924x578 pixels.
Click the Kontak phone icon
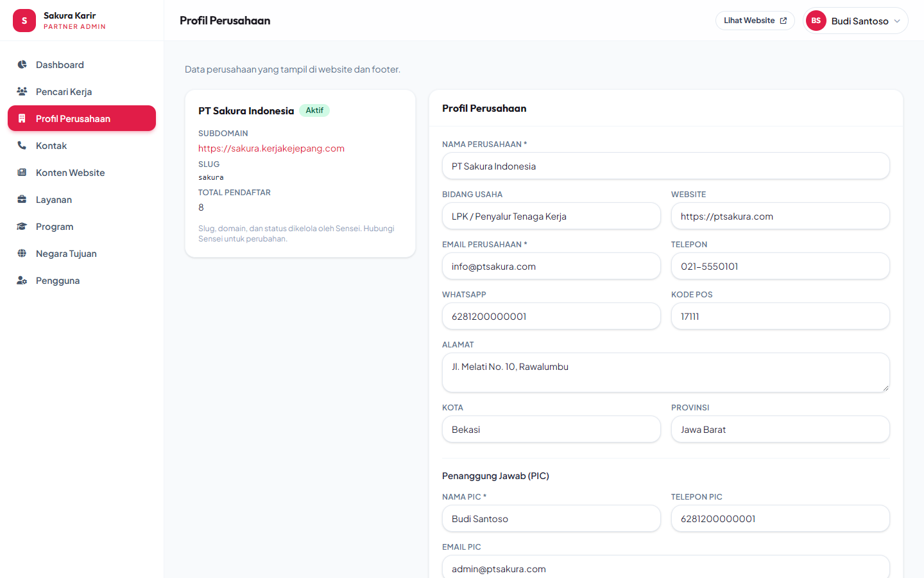(x=22, y=146)
